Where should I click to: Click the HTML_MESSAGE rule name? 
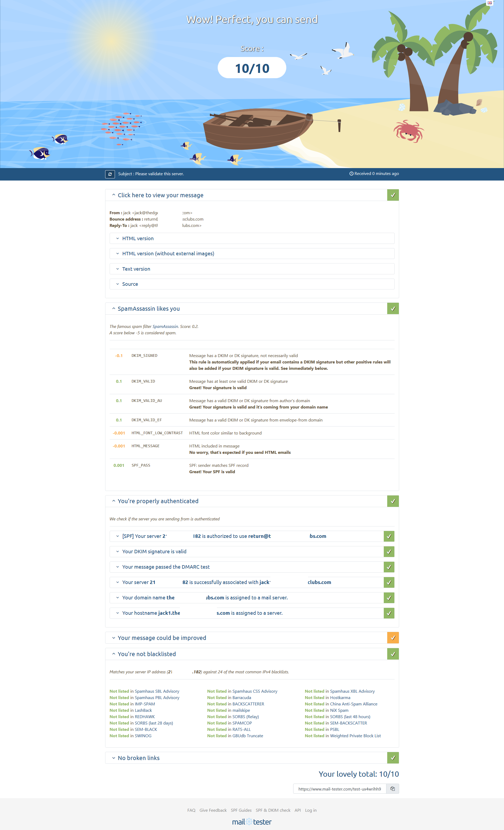point(145,446)
